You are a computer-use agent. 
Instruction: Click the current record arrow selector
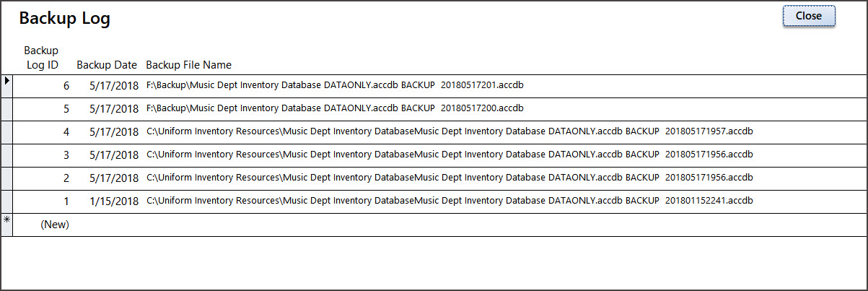[6, 85]
